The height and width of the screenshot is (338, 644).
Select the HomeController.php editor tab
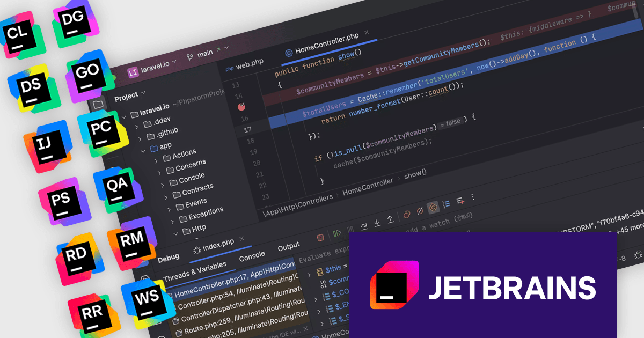coord(322,45)
